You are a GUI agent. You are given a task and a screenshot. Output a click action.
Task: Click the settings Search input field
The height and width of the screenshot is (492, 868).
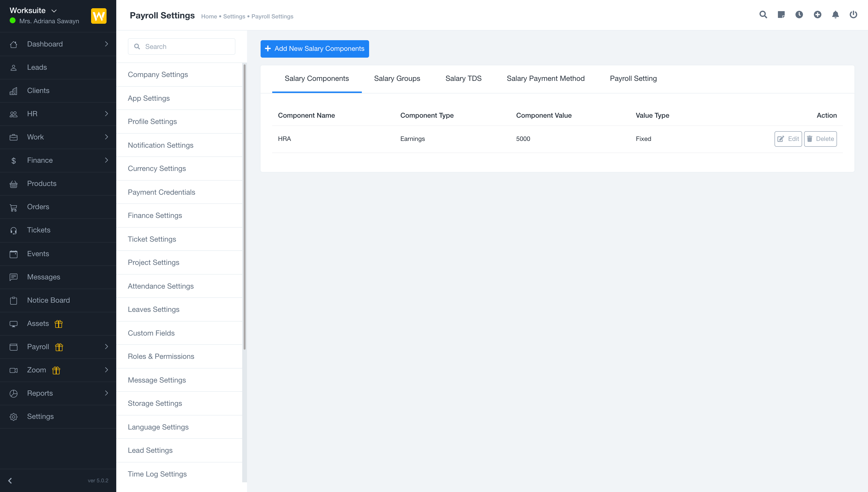coord(186,47)
